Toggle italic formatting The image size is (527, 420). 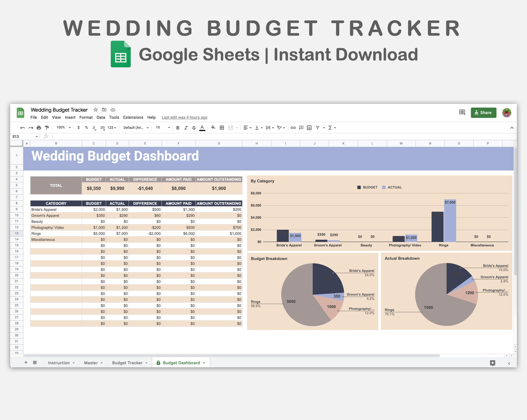click(186, 128)
